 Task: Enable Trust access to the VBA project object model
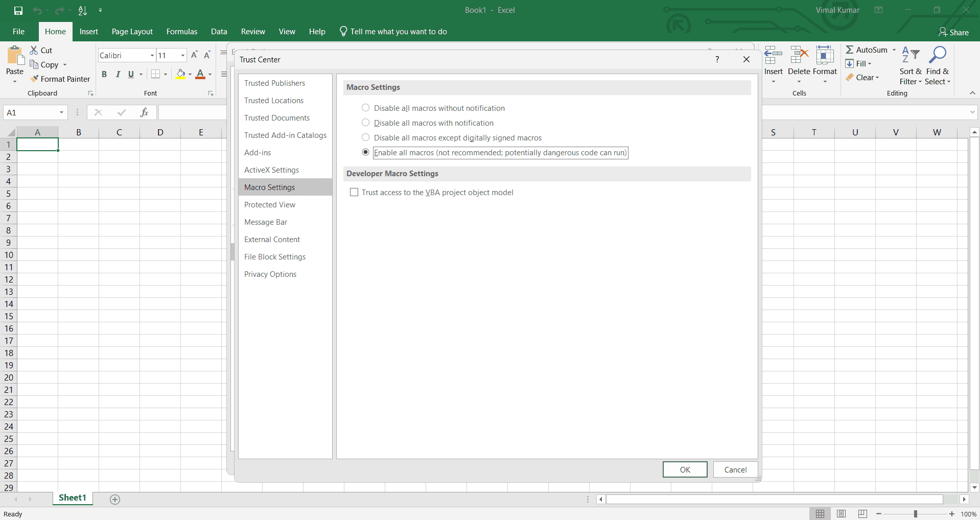(354, 192)
